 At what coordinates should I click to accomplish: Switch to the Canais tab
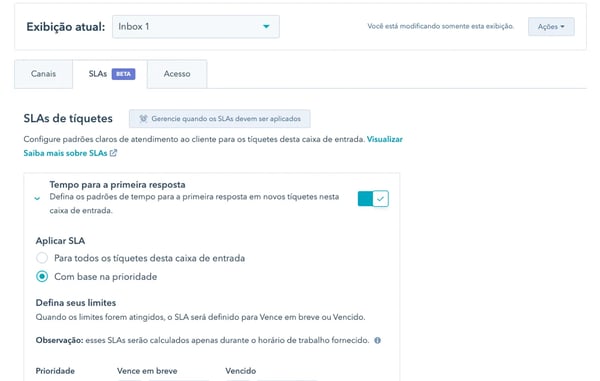click(43, 74)
